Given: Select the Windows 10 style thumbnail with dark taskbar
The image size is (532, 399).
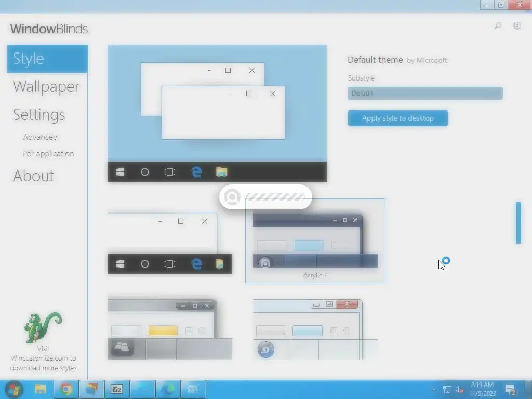Looking at the screenshot, I should [x=170, y=244].
